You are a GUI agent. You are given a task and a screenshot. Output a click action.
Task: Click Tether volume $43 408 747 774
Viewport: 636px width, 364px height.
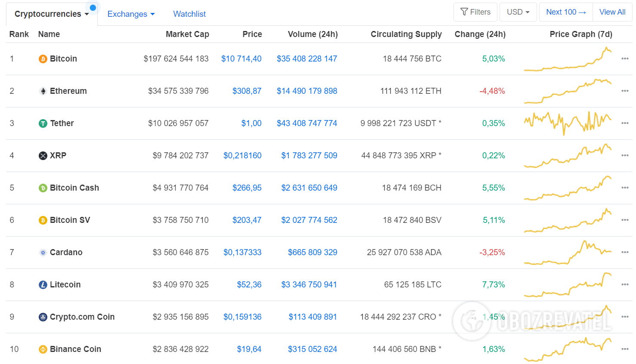pyautogui.click(x=307, y=123)
